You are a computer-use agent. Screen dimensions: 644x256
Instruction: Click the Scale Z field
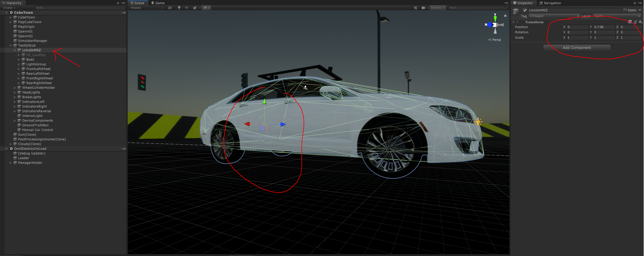[630, 38]
